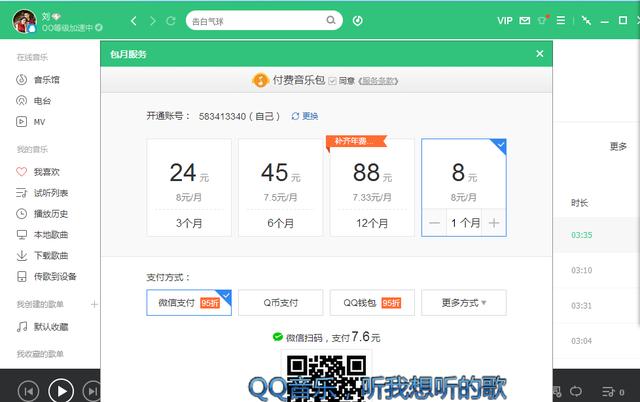The height and width of the screenshot is (402, 640).
Task: Open the skin changer shirt icon
Action: pos(542,20)
